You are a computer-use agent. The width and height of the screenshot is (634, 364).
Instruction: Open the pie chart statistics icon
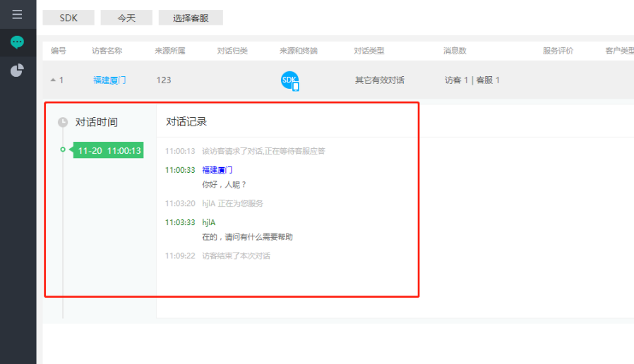point(18,71)
